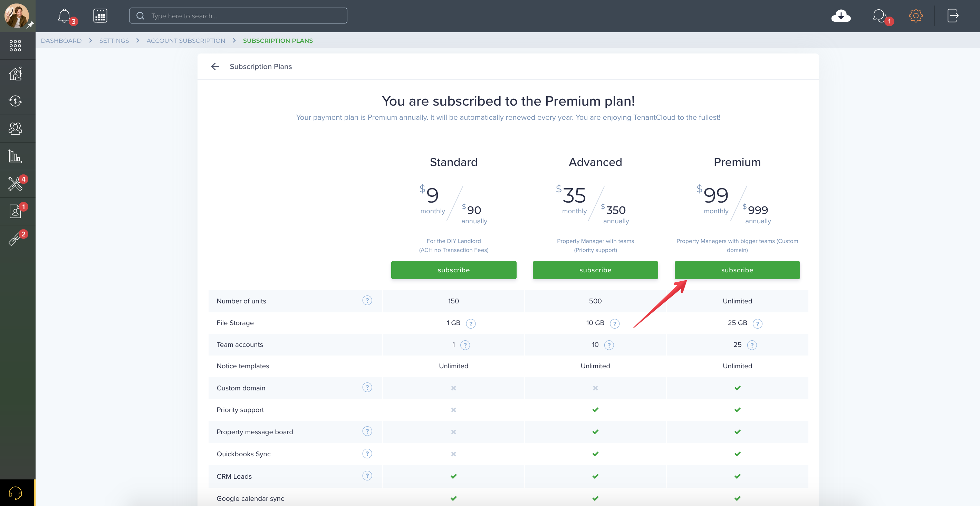Click the '$90 annually' Standard price
The image size is (980, 506).
click(x=474, y=214)
